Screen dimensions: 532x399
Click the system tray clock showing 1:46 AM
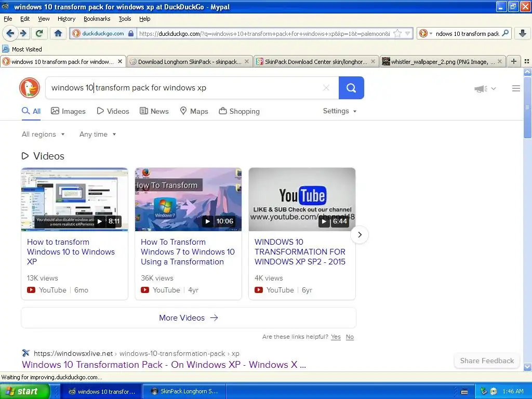[513, 391]
